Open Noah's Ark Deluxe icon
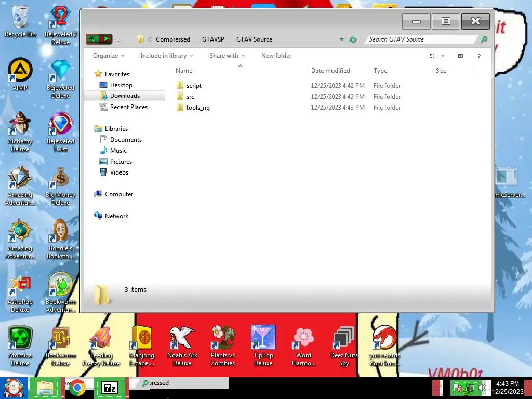The image size is (532, 399). click(182, 346)
